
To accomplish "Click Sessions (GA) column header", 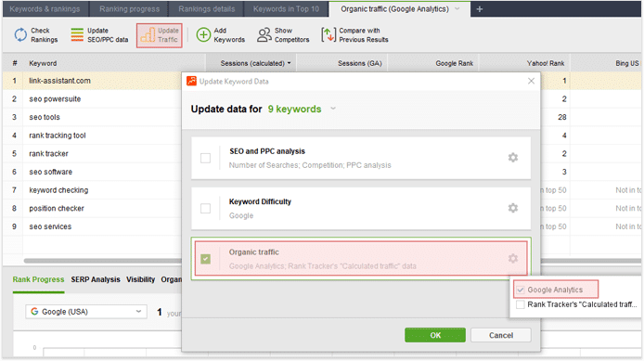I will click(x=341, y=63).
